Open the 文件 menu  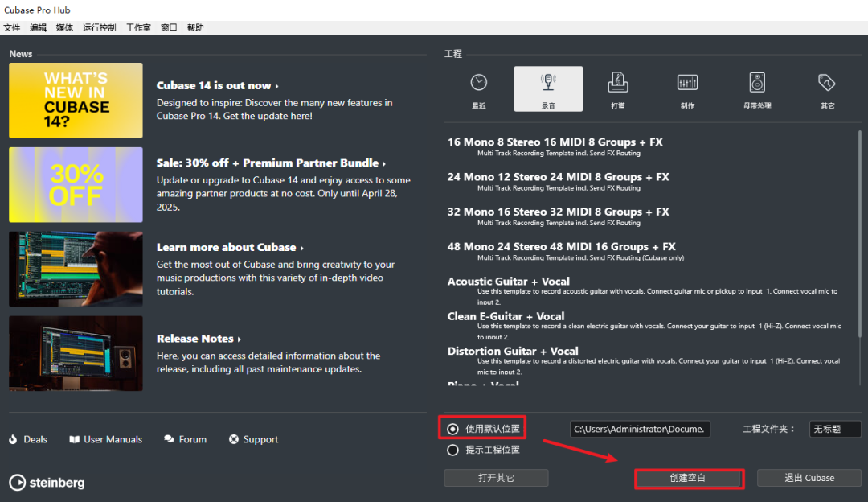pos(12,27)
